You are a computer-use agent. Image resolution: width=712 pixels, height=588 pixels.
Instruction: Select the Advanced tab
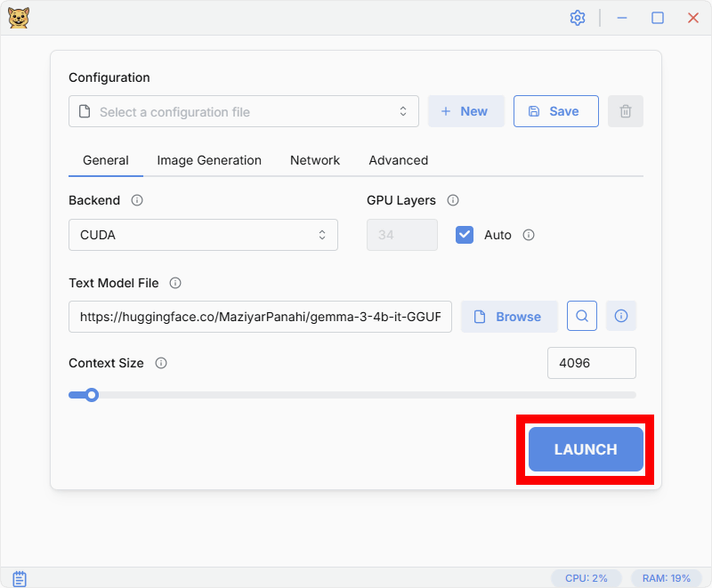point(398,160)
